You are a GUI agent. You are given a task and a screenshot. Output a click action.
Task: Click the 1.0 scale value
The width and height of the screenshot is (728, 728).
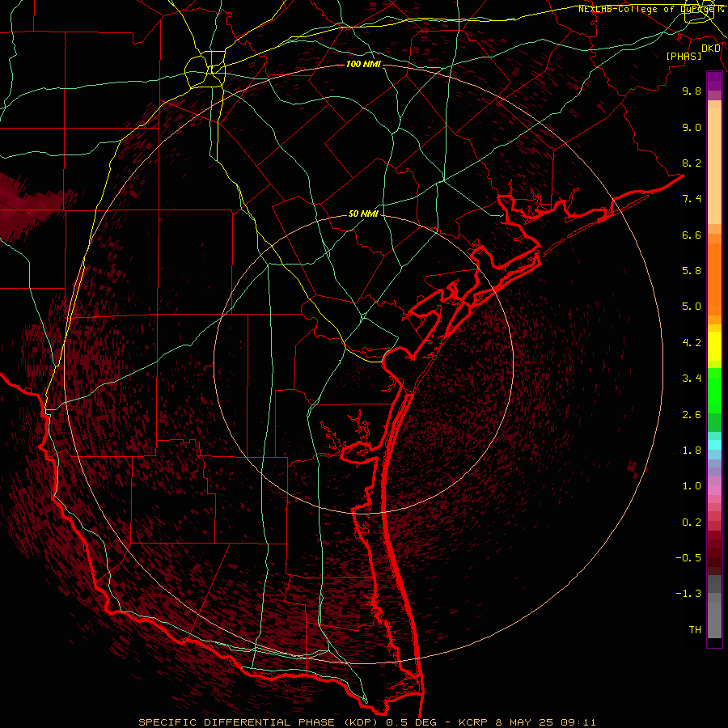[692, 486]
